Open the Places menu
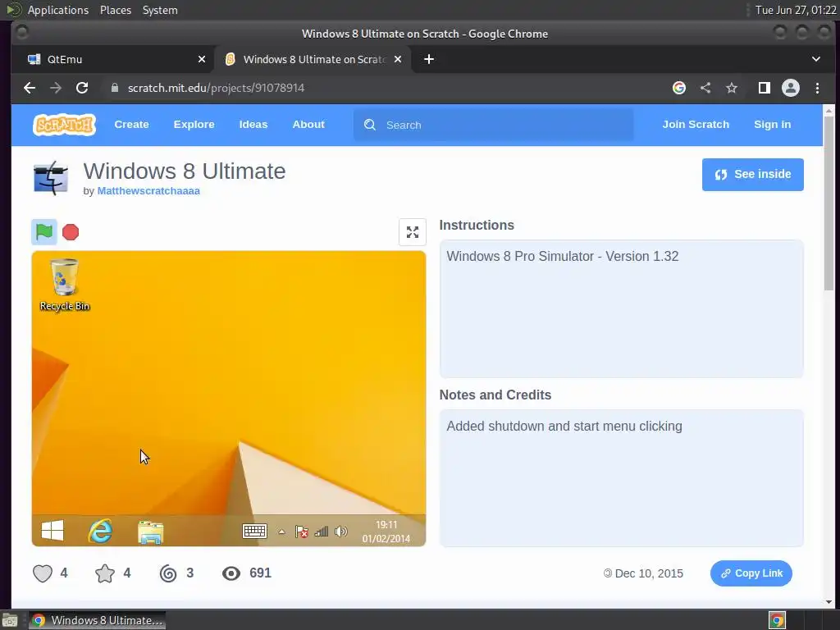 (115, 10)
